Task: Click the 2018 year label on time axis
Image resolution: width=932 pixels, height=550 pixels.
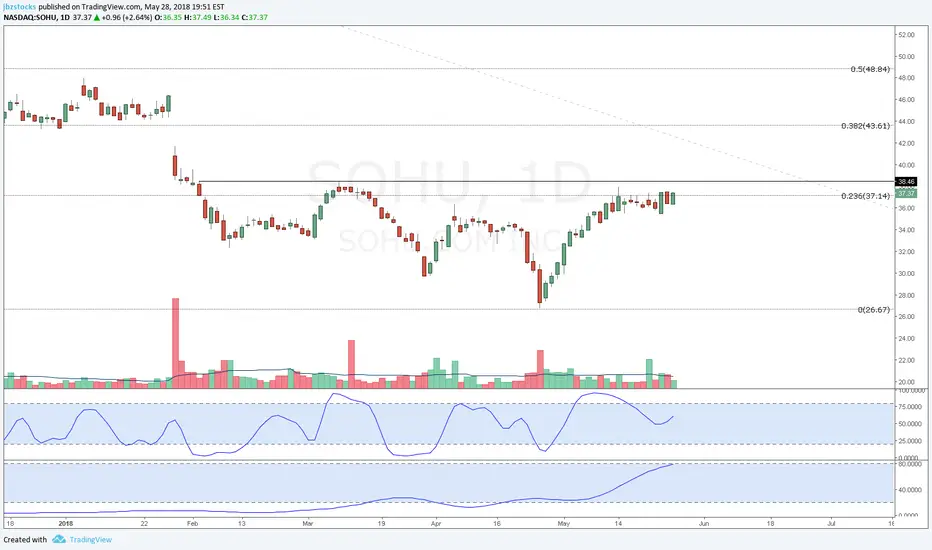Action: (x=66, y=523)
